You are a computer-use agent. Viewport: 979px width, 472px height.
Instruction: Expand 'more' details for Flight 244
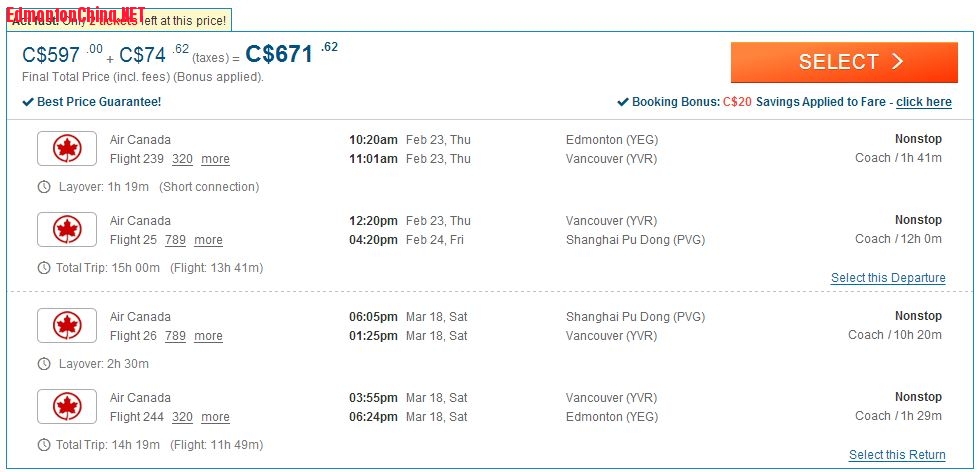(215, 417)
